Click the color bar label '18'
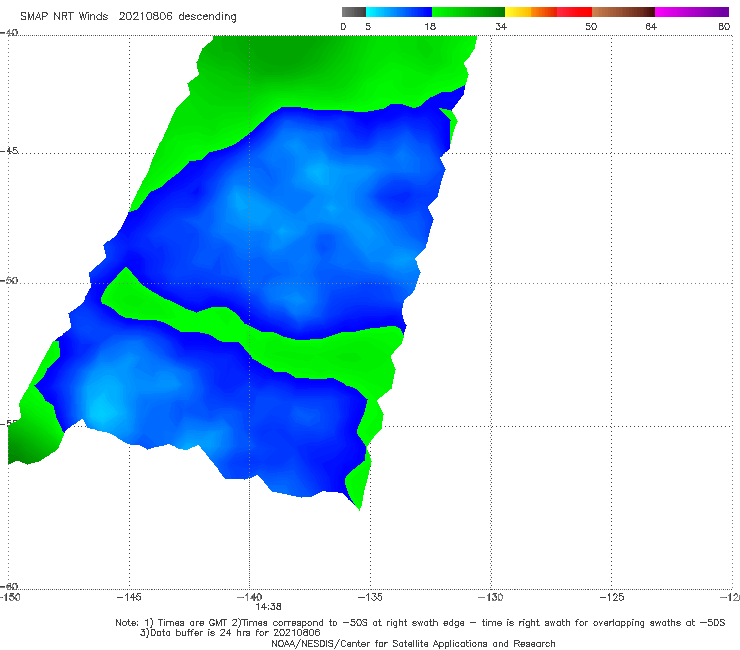Viewport: 740px width, 650px height. click(x=430, y=26)
